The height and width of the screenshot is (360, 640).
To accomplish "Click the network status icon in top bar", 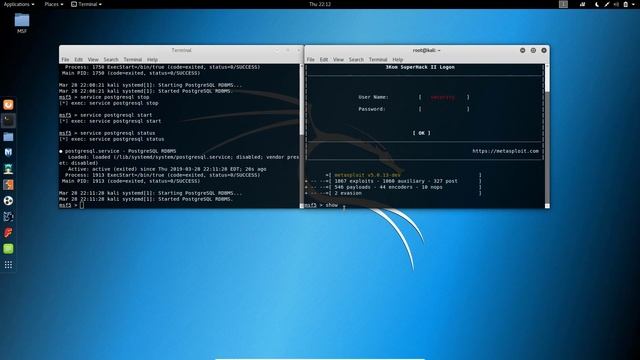I will (582, 4).
